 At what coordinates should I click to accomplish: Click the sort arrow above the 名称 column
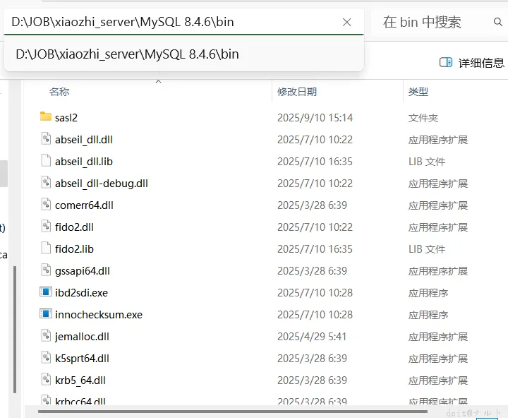click(159, 81)
